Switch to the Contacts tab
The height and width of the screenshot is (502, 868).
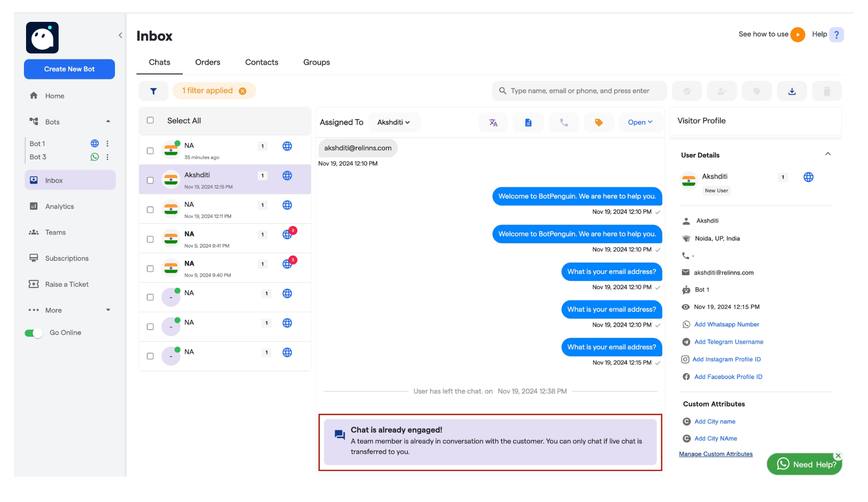262,62
